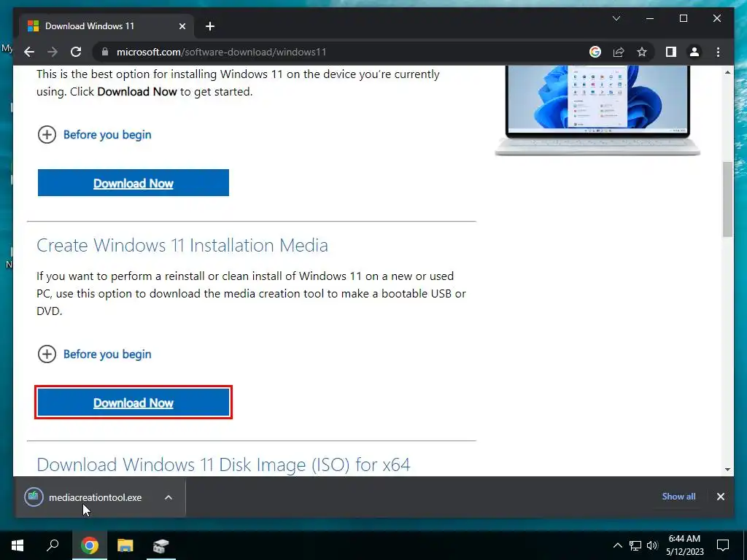Click the volume speaker tray icon
Screen dimensions: 747x560
pyautogui.click(x=652, y=545)
